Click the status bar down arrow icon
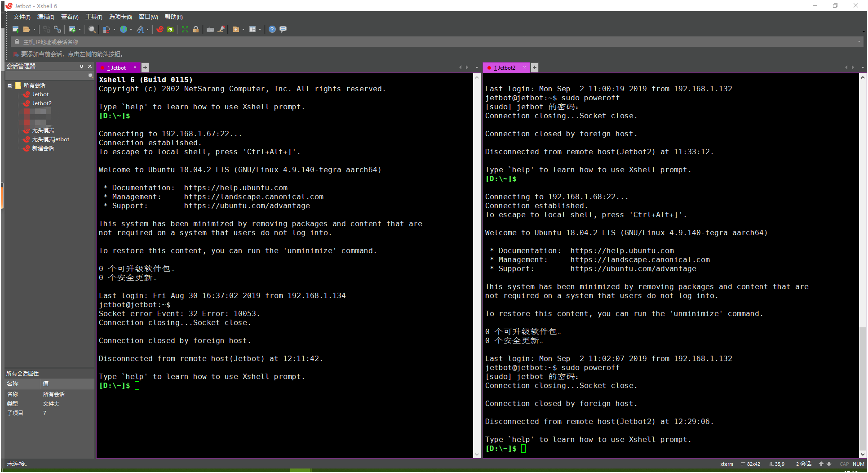The width and height of the screenshot is (868, 473). click(x=829, y=464)
